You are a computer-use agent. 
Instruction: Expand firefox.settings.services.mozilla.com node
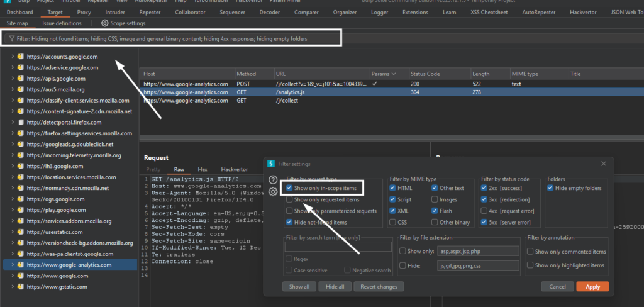point(13,133)
